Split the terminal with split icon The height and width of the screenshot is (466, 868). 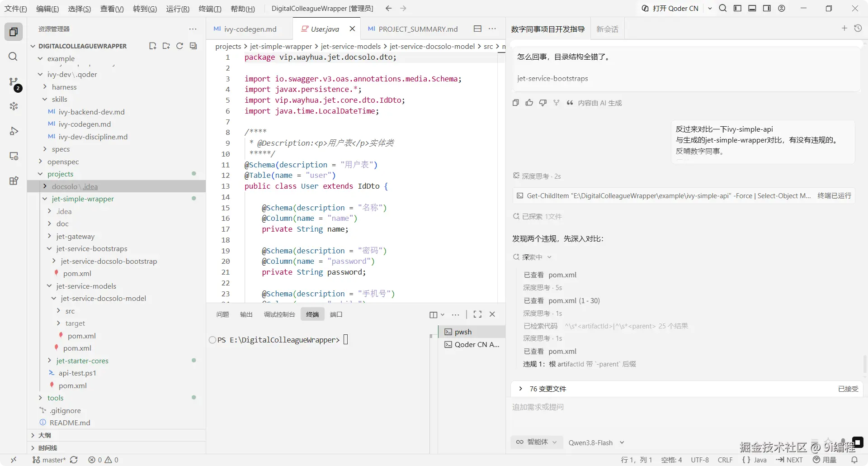tap(434, 314)
